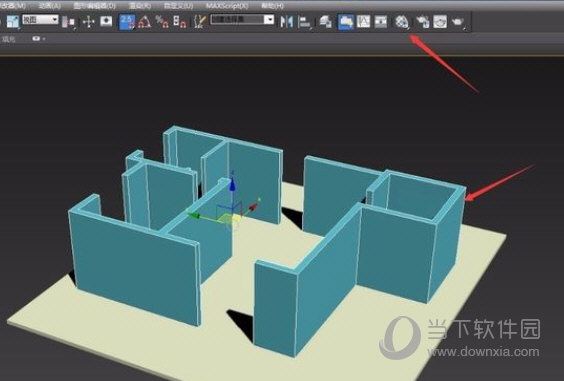Screen dimensions: 564x381
Task: Open the 动画(A) menu
Action: point(50,6)
